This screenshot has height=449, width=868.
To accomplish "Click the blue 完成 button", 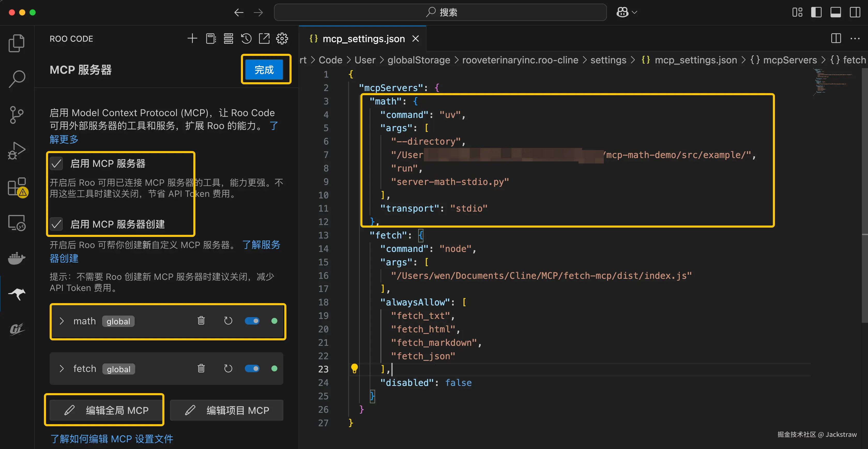I will point(264,70).
